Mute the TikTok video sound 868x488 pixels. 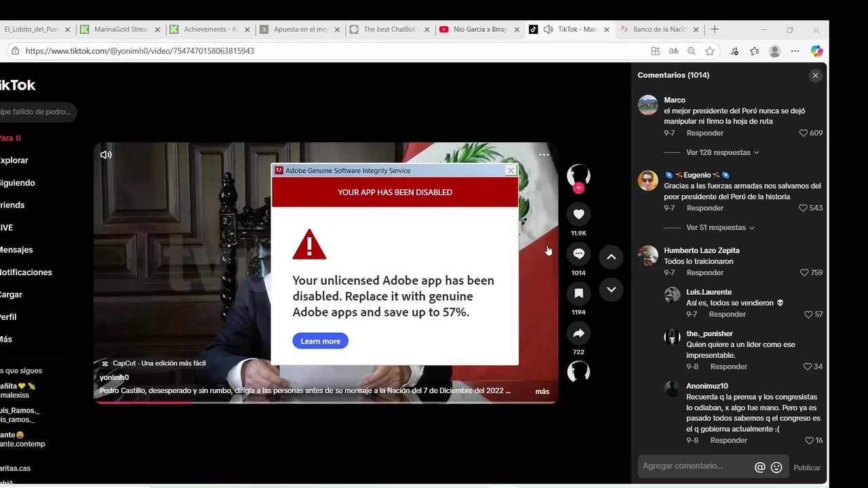[106, 155]
